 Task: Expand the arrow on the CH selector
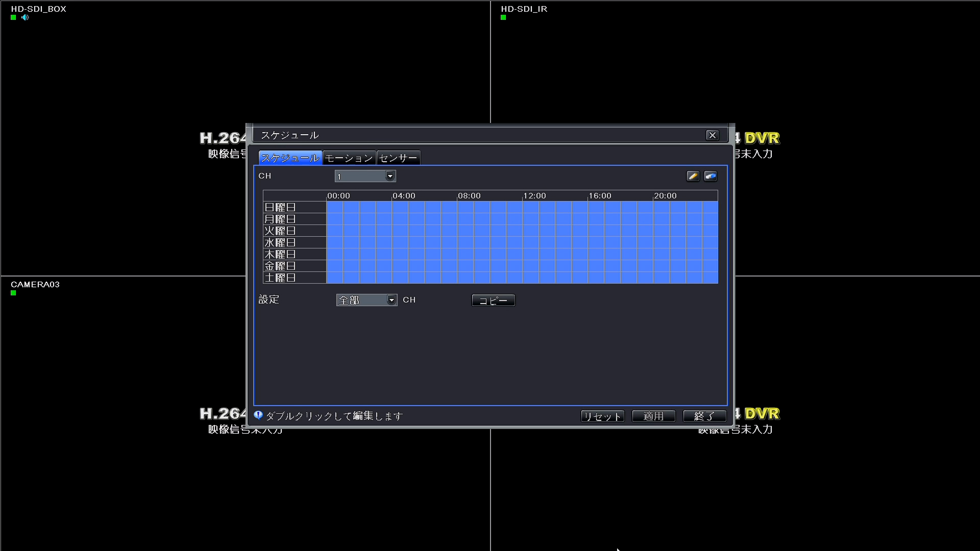point(389,176)
